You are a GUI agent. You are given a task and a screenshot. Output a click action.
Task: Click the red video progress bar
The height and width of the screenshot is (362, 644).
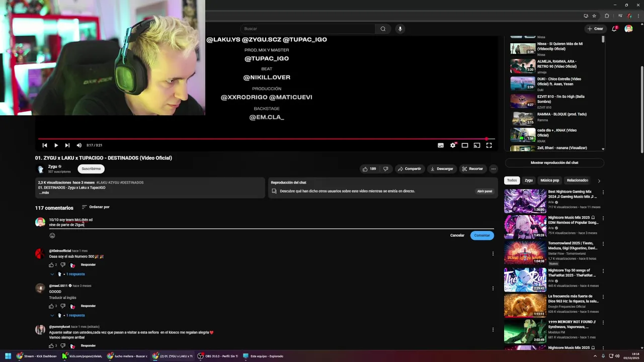click(266, 139)
